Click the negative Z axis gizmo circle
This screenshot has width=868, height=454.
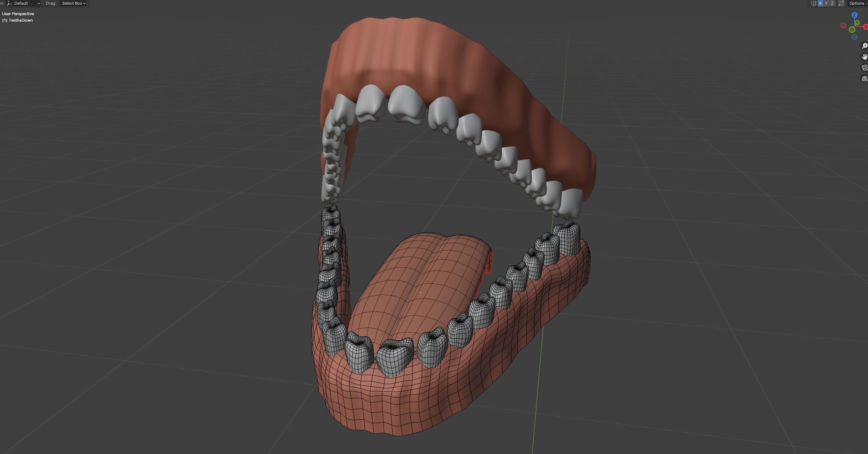tap(855, 37)
